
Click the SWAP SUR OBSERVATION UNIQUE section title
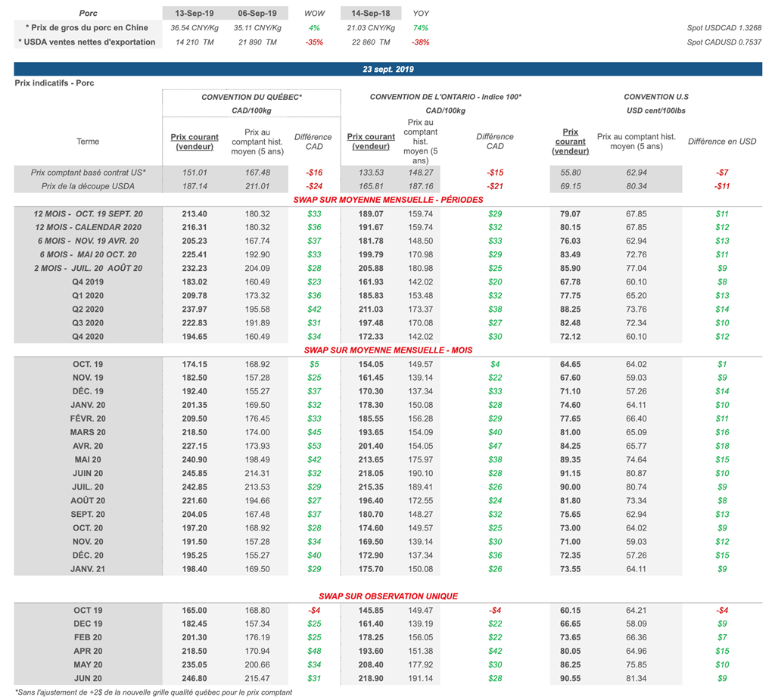387,596
